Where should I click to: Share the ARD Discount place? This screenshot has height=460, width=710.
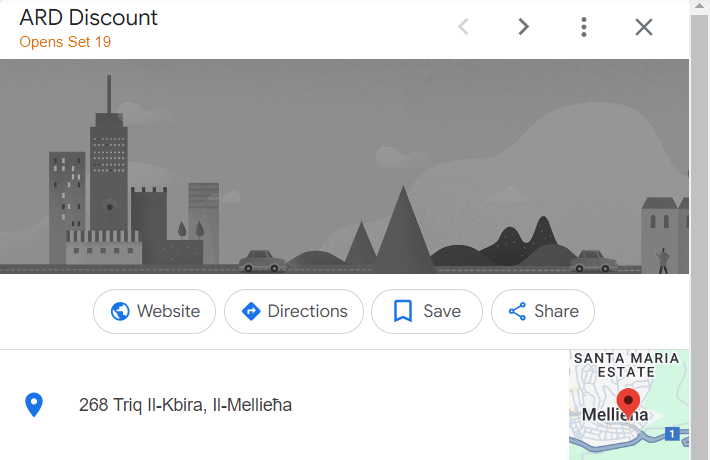click(x=542, y=311)
